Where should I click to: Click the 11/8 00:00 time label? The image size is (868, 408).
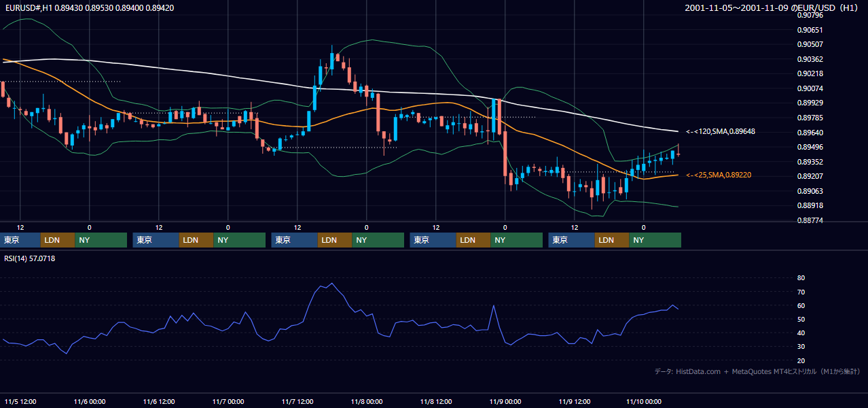(367, 402)
